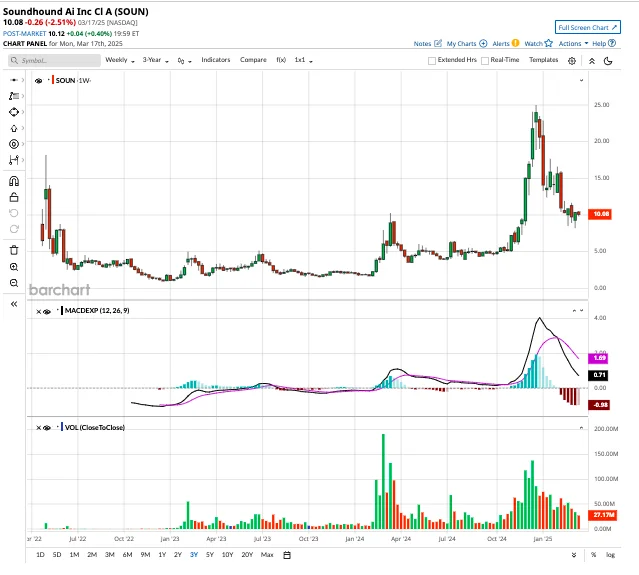Remove the VOL indicator pane
The width and height of the screenshot is (639, 575).
pyautogui.click(x=39, y=428)
